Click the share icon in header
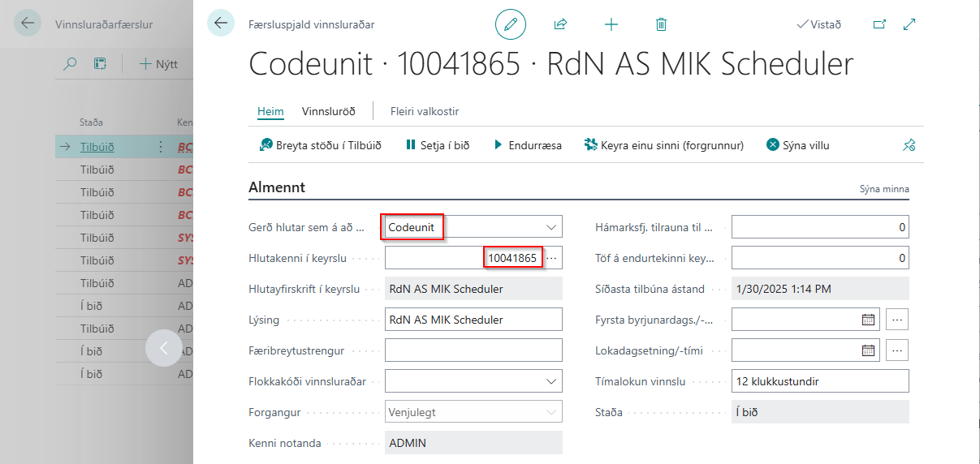 pos(560,24)
